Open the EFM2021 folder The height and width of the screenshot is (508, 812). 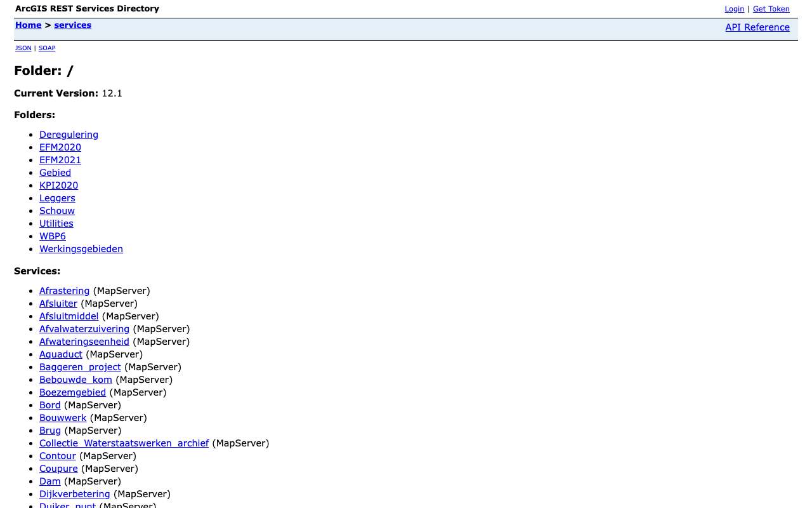[x=60, y=160]
